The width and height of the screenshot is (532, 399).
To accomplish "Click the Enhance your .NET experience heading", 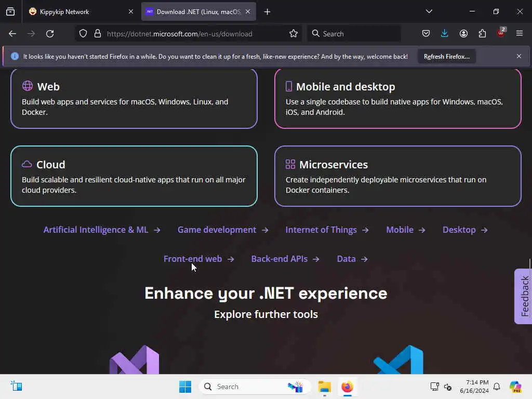I will tap(266, 294).
